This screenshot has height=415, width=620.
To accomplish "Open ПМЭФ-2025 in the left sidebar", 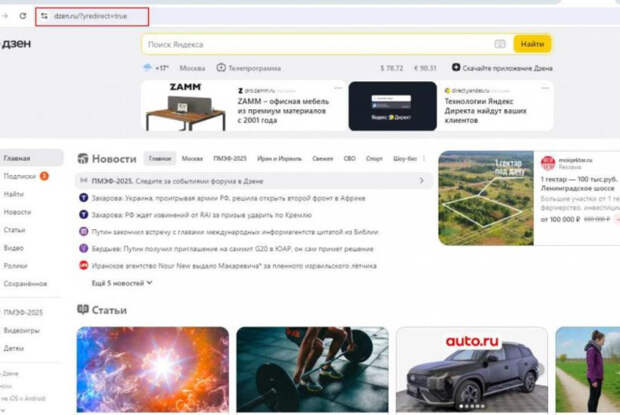I will (x=23, y=312).
